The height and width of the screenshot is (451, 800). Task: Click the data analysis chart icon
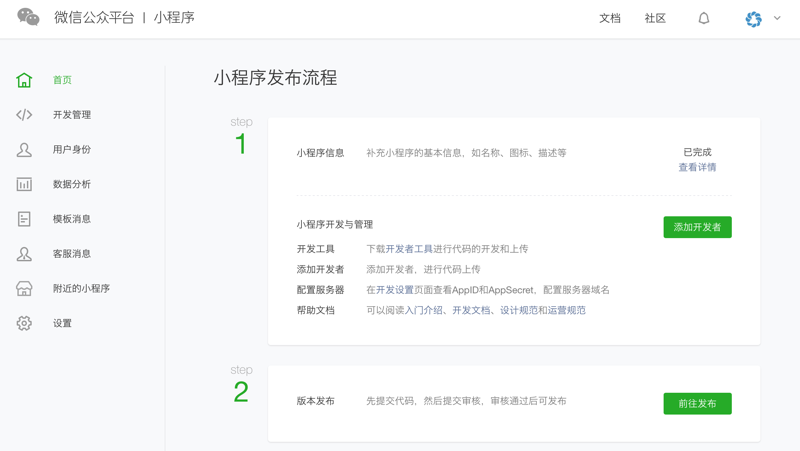point(24,184)
